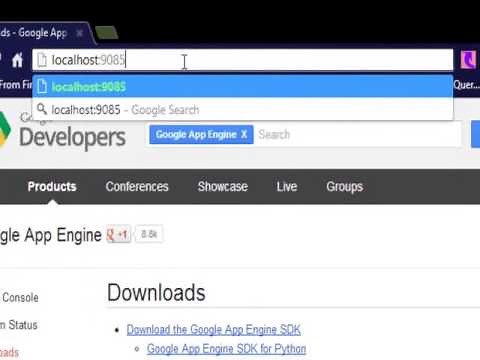Screen dimensions: 480x360
Task: Open the Groups navigation tab
Action: (345, 187)
